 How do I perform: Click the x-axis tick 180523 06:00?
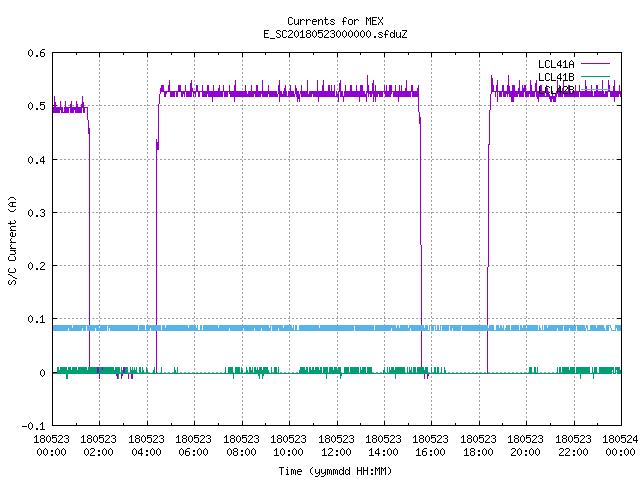tap(193, 446)
